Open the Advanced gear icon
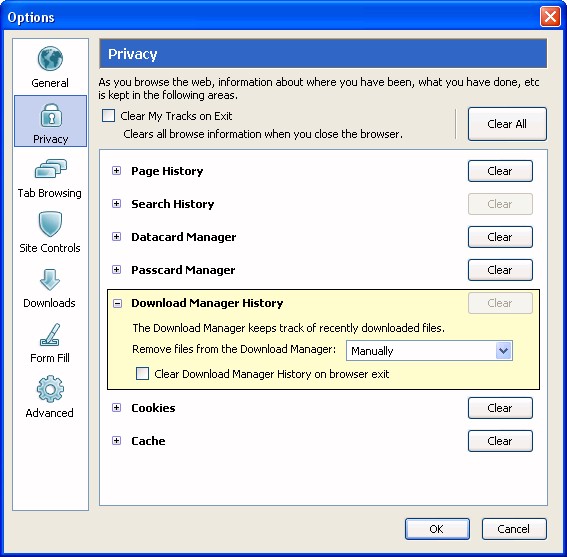This screenshot has height=557, width=567. [x=50, y=389]
